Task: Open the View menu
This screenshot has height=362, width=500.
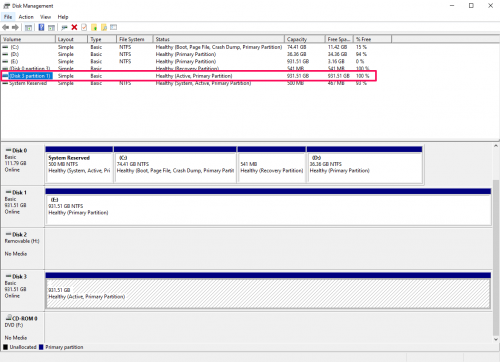Action: click(x=45, y=17)
